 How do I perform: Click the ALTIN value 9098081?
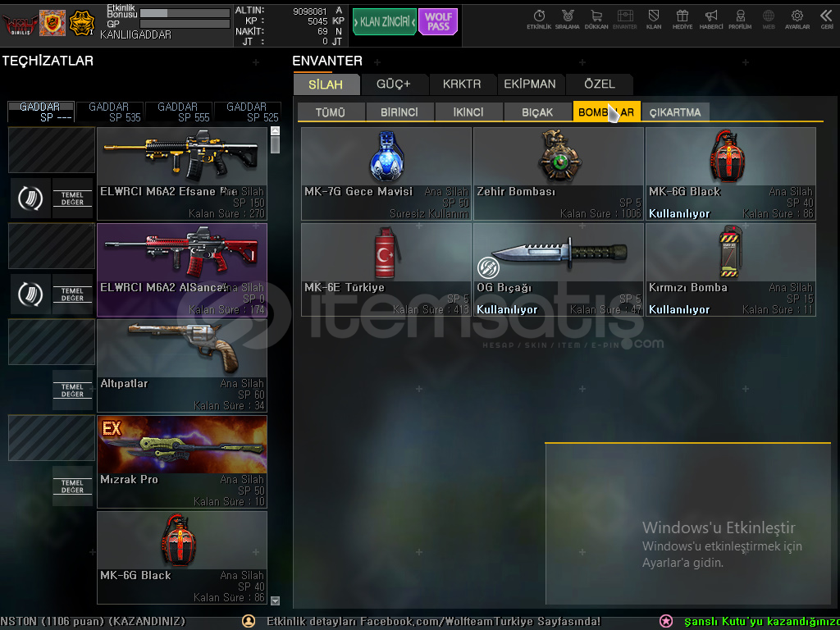[309, 11]
